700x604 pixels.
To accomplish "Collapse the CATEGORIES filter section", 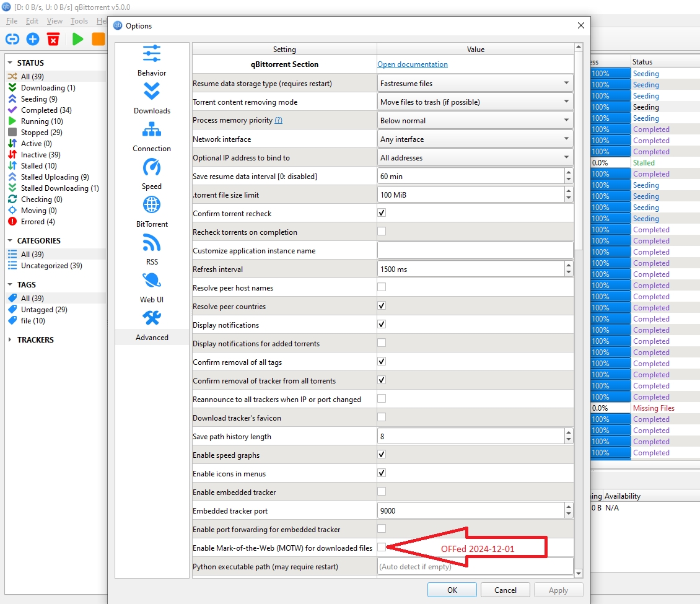I will pyautogui.click(x=11, y=240).
